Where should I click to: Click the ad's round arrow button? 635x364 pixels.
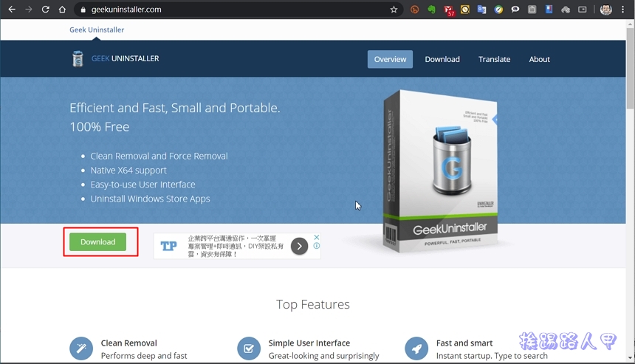tap(299, 246)
